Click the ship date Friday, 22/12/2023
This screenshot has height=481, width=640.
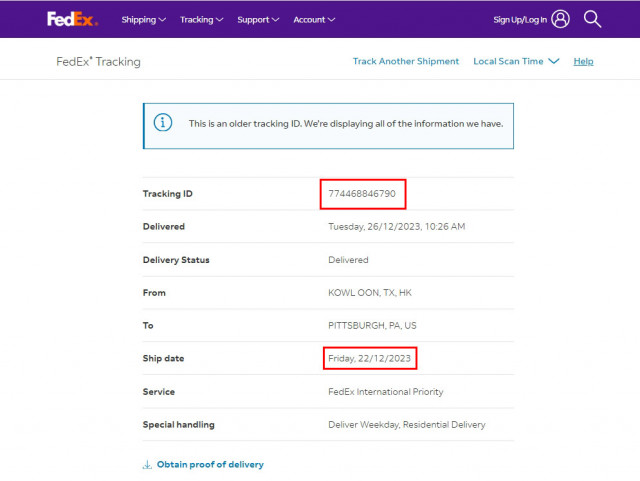click(370, 358)
